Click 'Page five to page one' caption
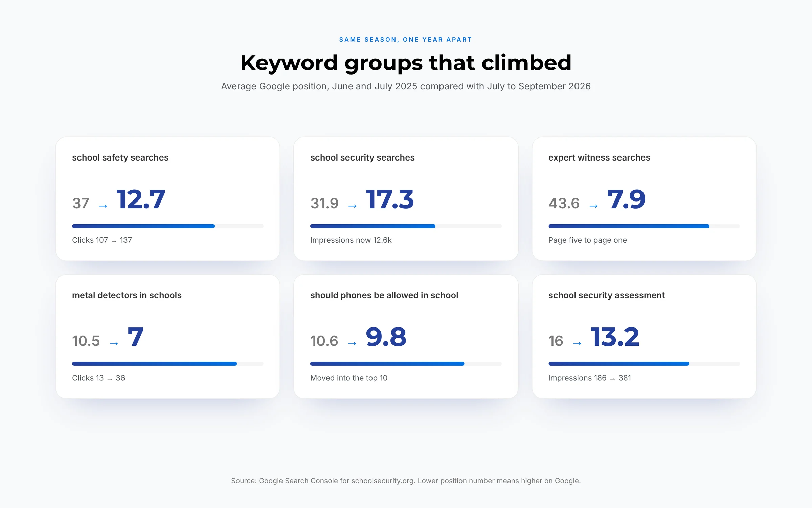This screenshot has width=812, height=508. [588, 240]
